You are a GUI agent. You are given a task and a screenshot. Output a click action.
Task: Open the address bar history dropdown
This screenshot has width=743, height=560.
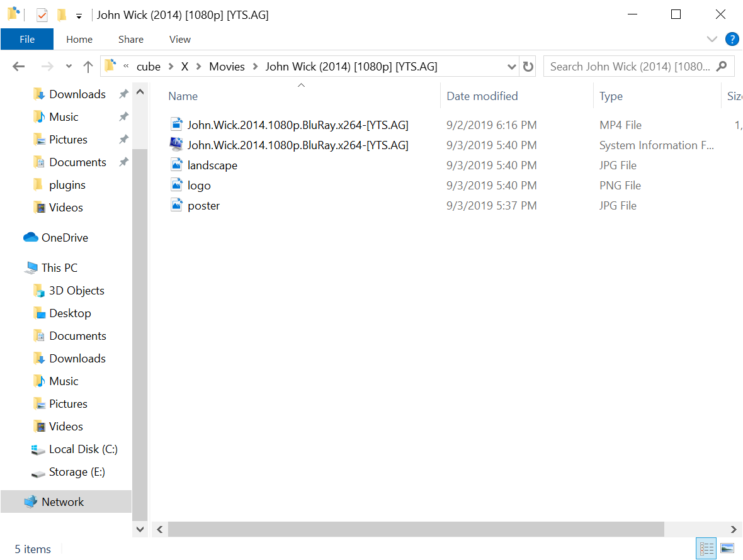[511, 66]
